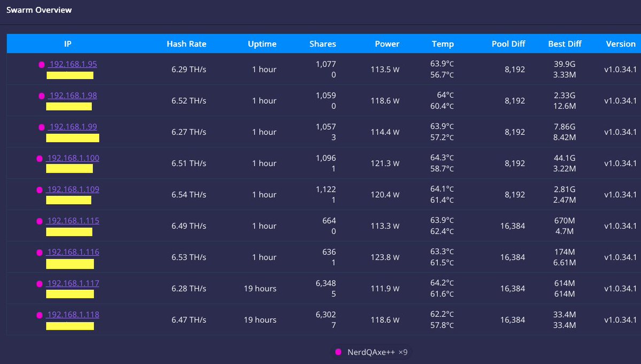Click hash rate value 6.28 TH/s
The width and height of the screenshot is (641, 364).
(189, 289)
